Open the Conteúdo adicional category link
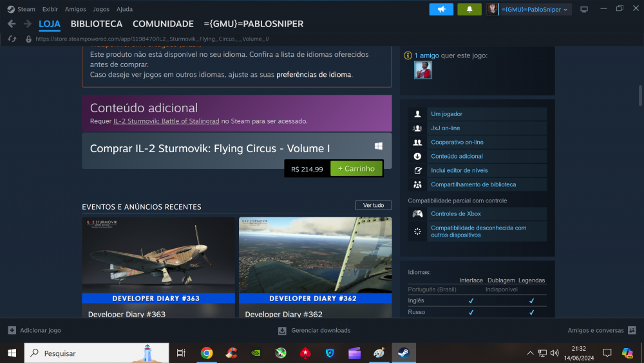644x363 pixels. click(457, 156)
